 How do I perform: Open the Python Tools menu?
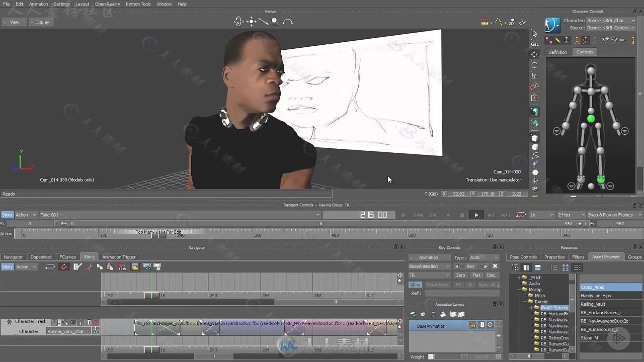click(x=138, y=4)
